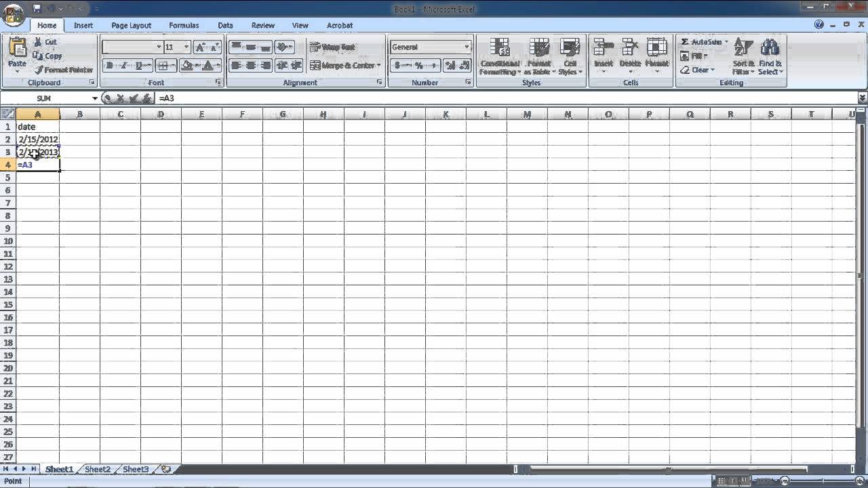Click inside the formula bar text
The width and height of the screenshot is (868, 488).
coord(166,98)
